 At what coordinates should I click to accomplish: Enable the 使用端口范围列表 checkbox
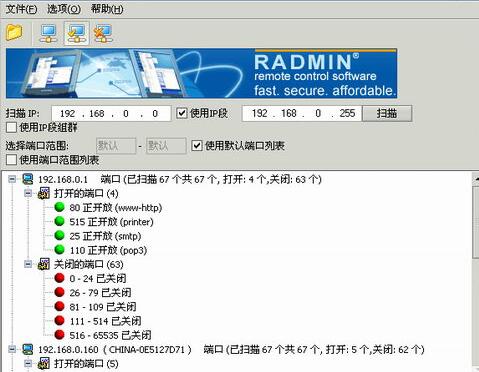[x=11, y=160]
